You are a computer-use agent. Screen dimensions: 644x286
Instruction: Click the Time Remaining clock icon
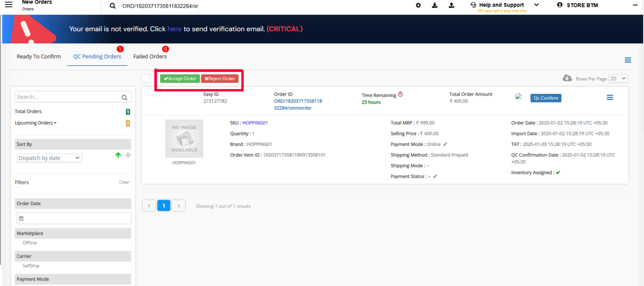[x=400, y=94]
